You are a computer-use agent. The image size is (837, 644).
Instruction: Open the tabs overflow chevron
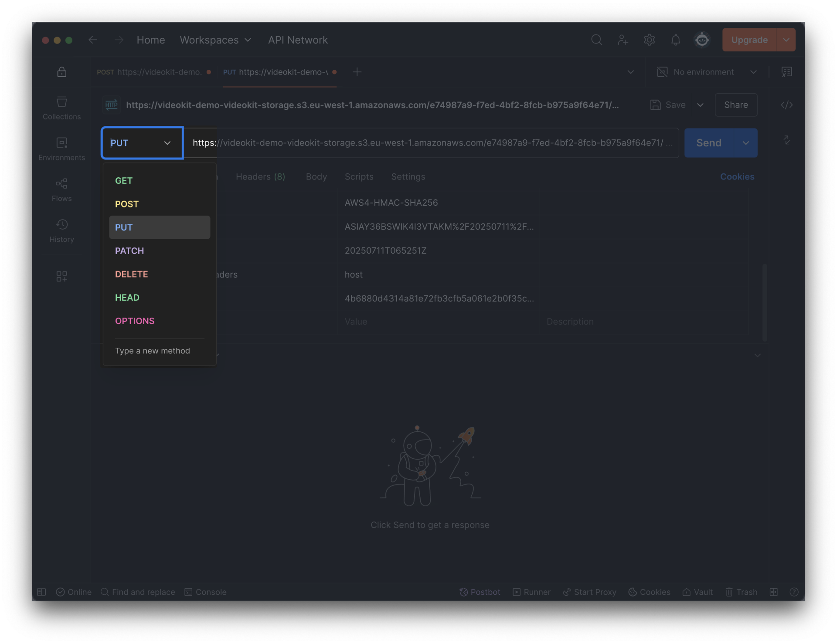point(630,72)
